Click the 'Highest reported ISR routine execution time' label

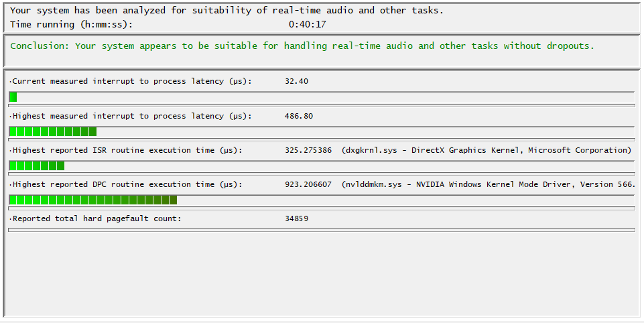[x=127, y=150]
